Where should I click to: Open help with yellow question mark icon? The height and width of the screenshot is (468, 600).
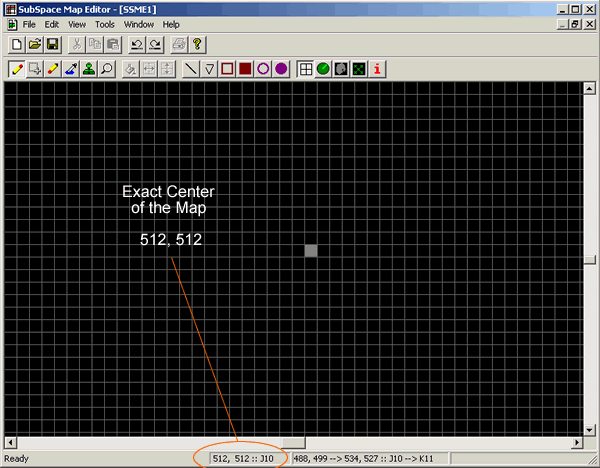click(x=197, y=45)
